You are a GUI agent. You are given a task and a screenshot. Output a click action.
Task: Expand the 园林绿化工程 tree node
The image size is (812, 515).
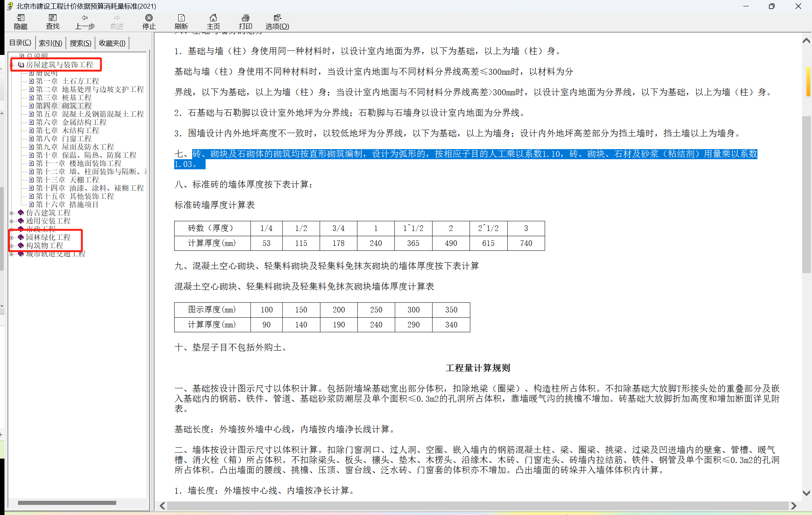coord(12,238)
